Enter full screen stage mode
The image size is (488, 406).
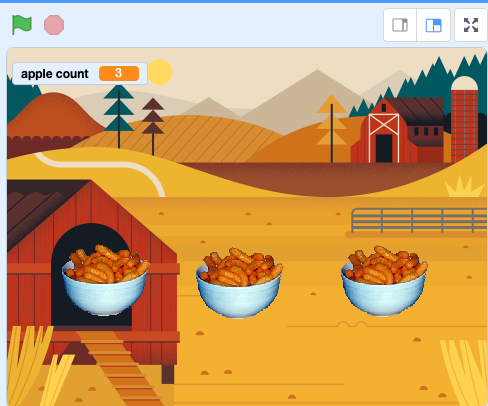[x=471, y=25]
